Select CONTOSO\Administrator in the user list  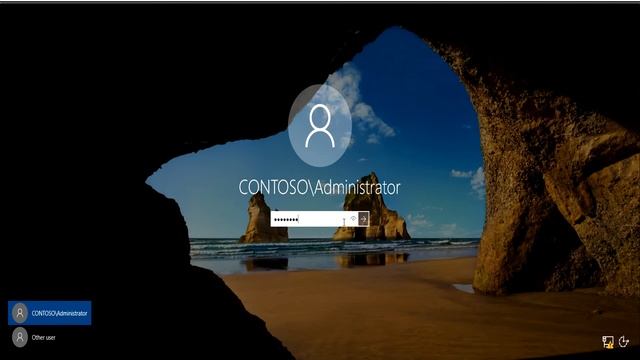point(50,313)
